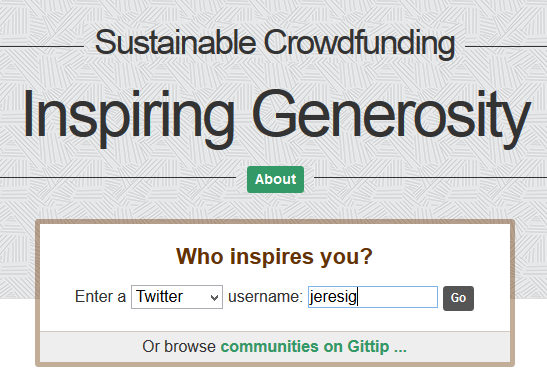
Task: Click the 'Or browse' text
Action: click(179, 347)
